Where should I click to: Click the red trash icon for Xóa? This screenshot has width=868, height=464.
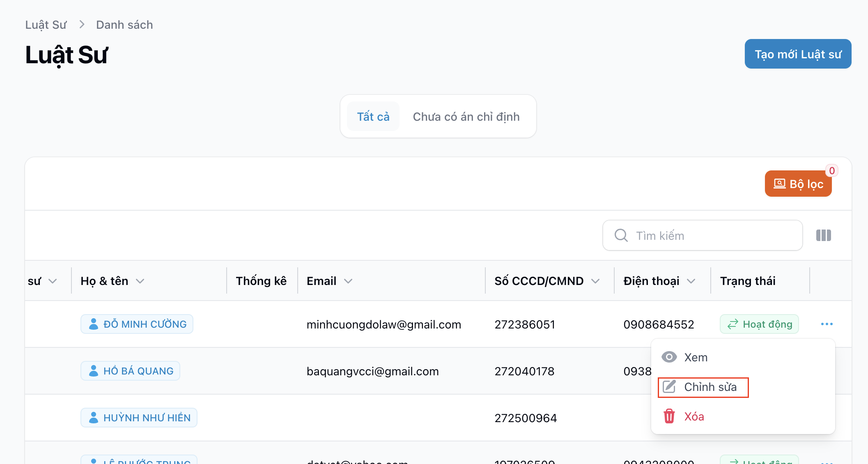click(669, 416)
